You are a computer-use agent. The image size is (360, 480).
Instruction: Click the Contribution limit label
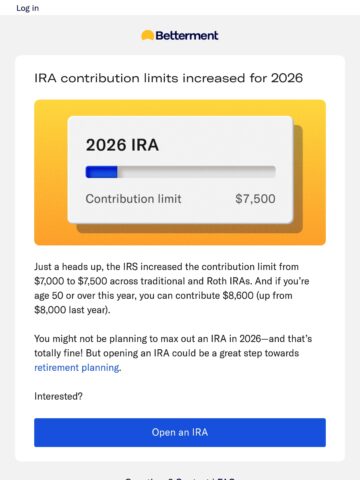[133, 199]
